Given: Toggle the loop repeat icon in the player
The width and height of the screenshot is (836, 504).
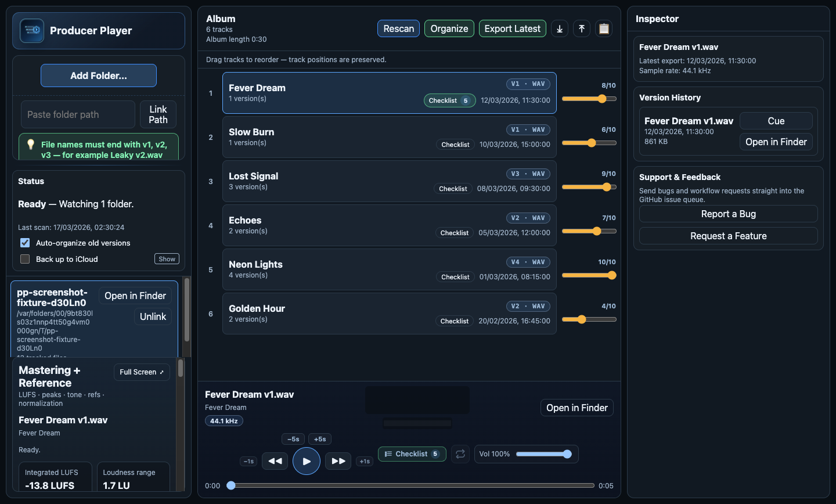Looking at the screenshot, I should (x=460, y=454).
